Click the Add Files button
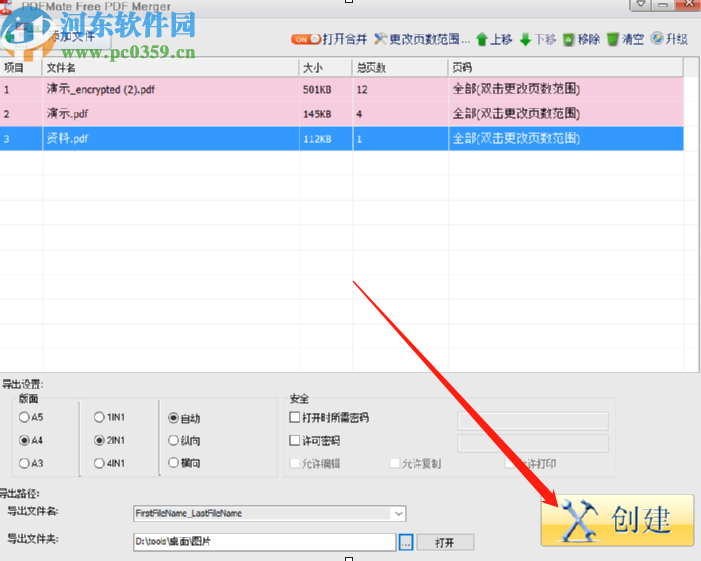Image resolution: width=701 pixels, height=561 pixels. point(56,37)
